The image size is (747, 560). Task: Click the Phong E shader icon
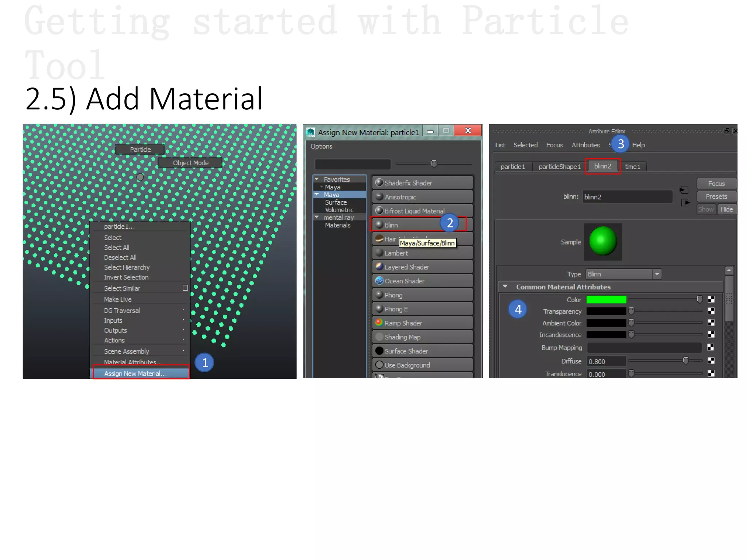click(x=379, y=309)
